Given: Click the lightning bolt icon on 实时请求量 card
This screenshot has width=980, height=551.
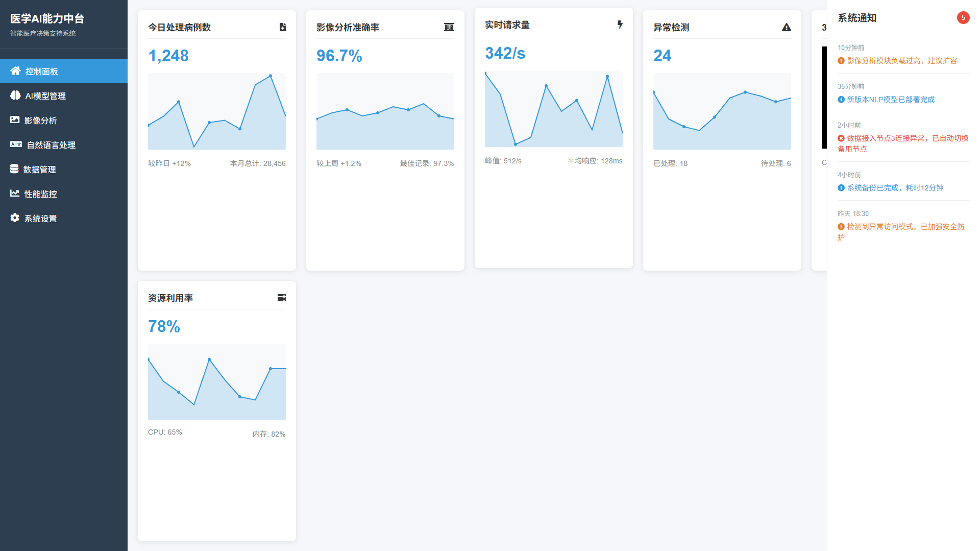Looking at the screenshot, I should (620, 25).
